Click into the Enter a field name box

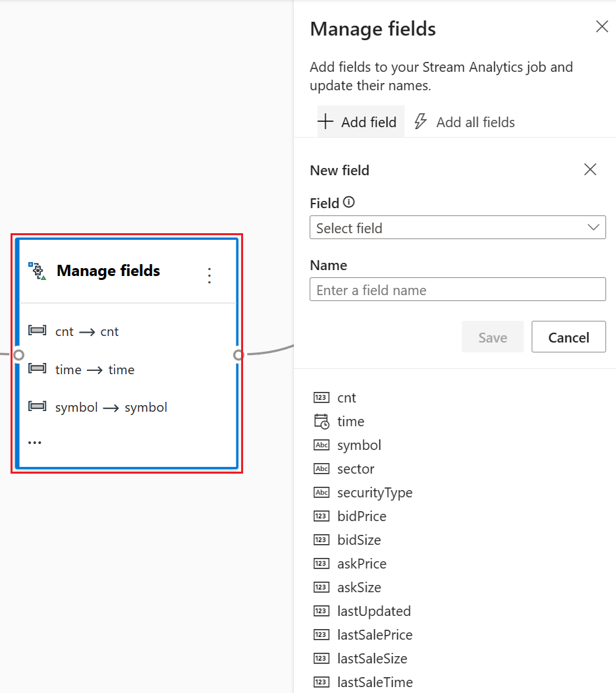(457, 289)
